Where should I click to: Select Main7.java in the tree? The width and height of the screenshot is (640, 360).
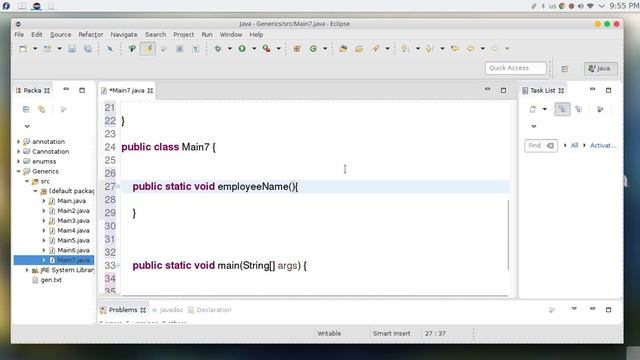[73, 260]
